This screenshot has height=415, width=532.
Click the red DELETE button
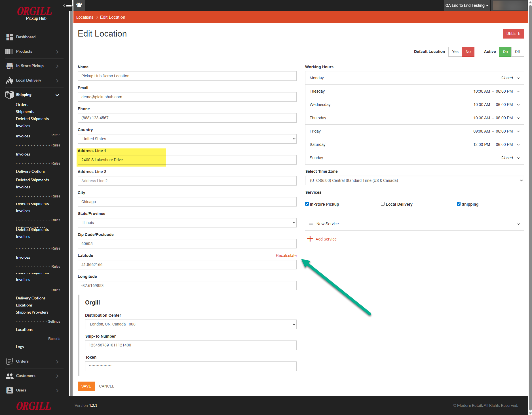pos(513,33)
